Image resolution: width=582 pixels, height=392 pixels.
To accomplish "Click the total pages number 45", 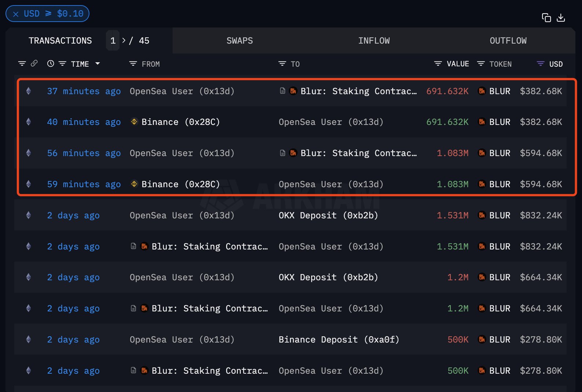I will pos(144,41).
